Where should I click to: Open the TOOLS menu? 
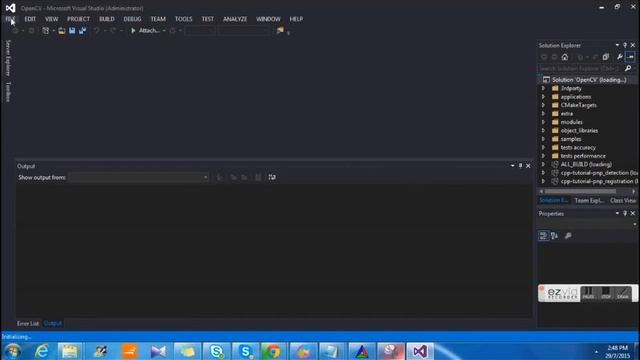pos(183,19)
